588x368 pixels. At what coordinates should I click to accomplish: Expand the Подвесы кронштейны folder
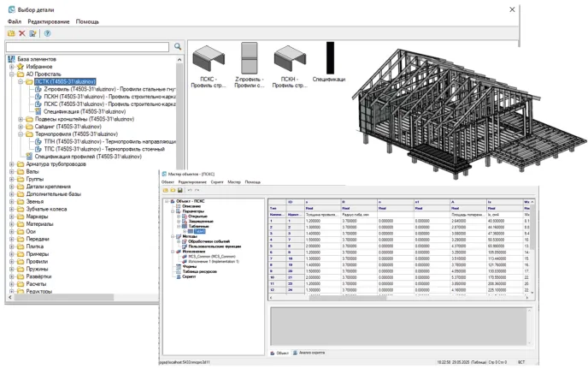(21, 119)
